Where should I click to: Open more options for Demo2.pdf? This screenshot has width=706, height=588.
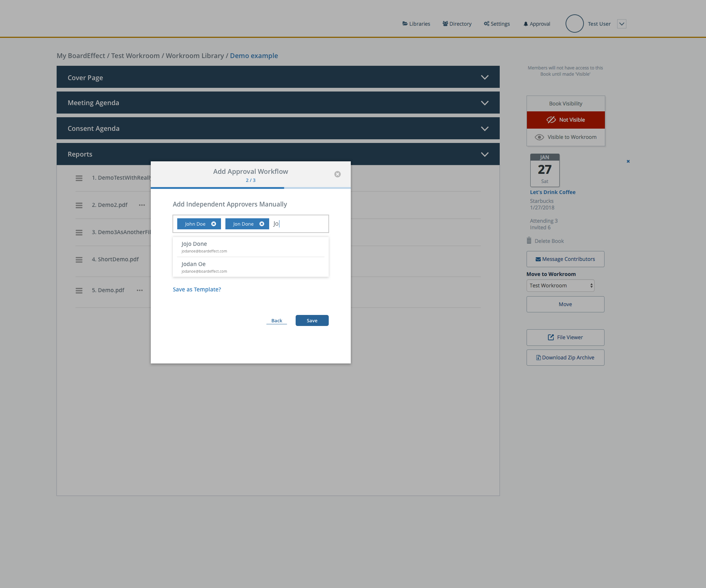(142, 205)
